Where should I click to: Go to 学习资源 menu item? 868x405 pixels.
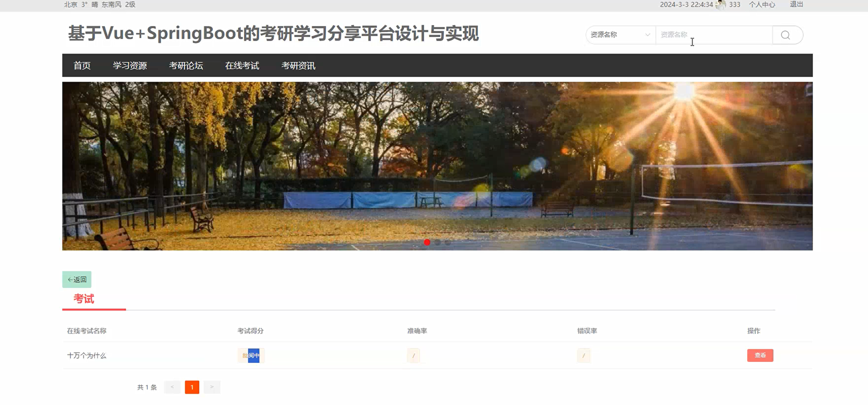(x=130, y=65)
